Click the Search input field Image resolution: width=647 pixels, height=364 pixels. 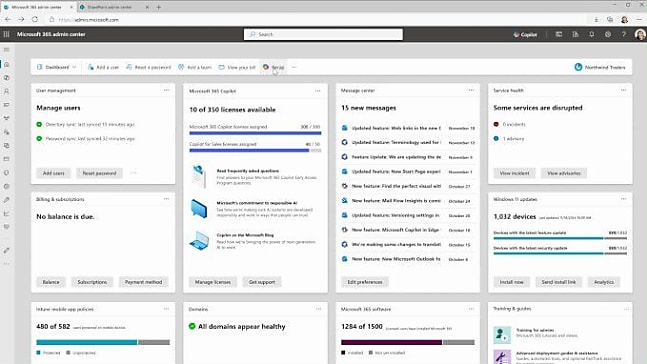click(x=323, y=35)
